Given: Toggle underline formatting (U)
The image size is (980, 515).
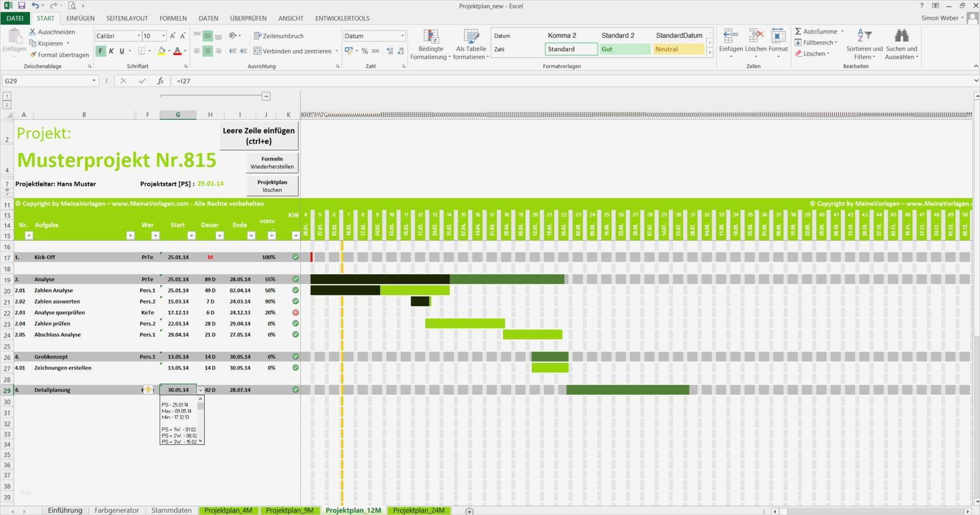Looking at the screenshot, I should 122,51.
